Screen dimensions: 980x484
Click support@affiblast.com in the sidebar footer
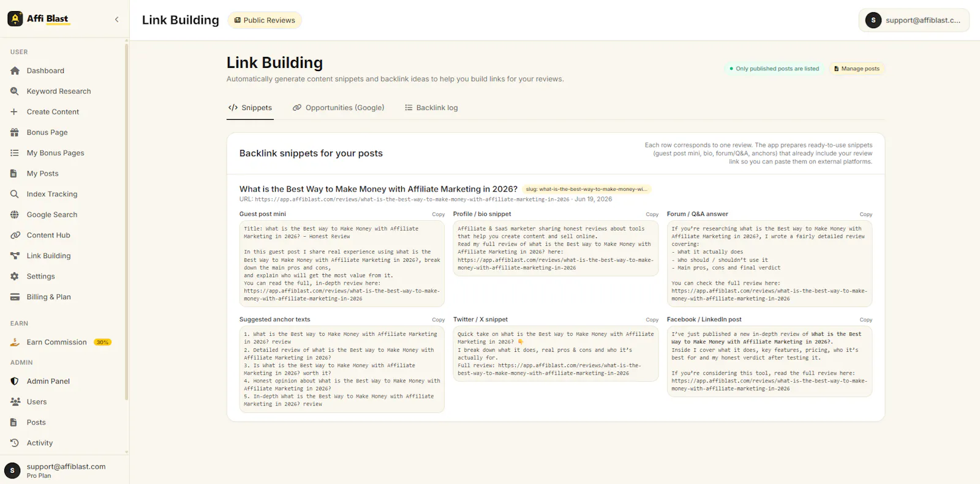click(66, 466)
